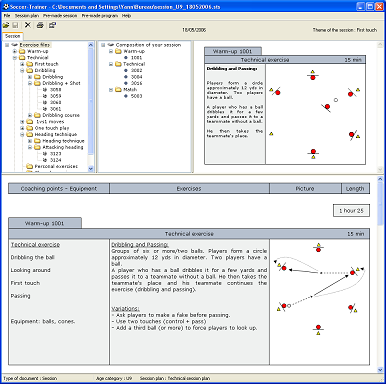Viewport: 386px width, 384px height.
Task: Click the delete X toolbar icon
Action: pyautogui.click(x=28, y=25)
